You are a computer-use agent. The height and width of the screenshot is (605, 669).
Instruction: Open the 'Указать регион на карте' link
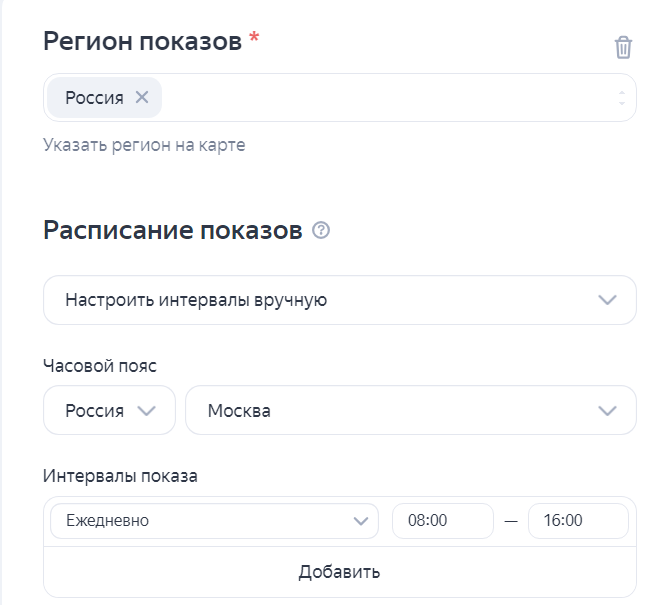tap(144, 145)
